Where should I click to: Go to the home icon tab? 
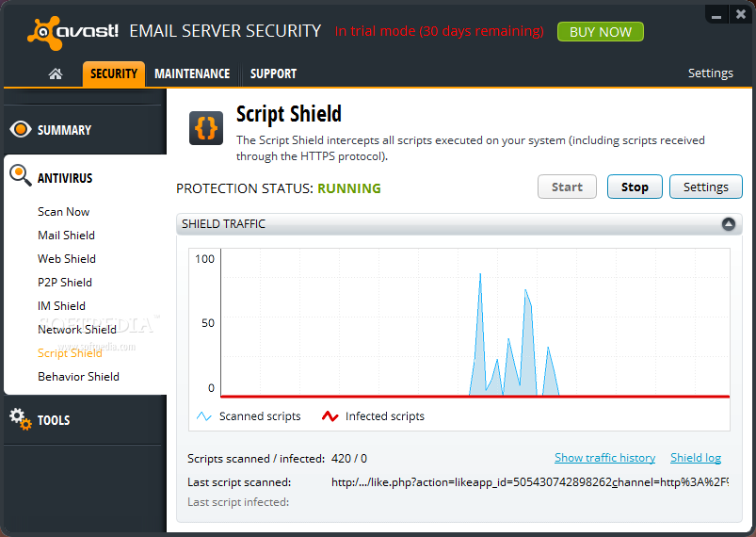pos(56,73)
